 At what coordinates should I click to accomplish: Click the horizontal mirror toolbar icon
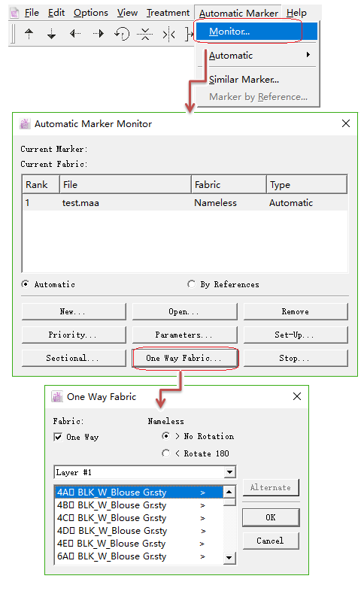pyautogui.click(x=168, y=35)
